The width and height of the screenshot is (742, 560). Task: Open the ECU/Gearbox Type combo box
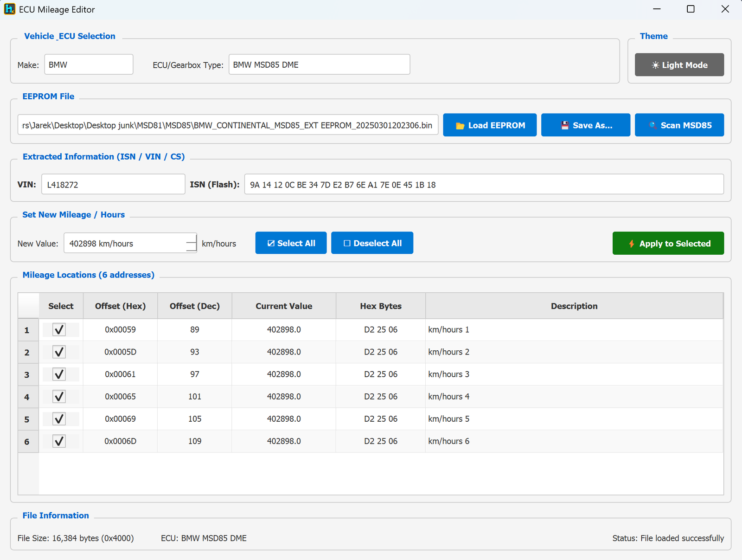(x=319, y=64)
